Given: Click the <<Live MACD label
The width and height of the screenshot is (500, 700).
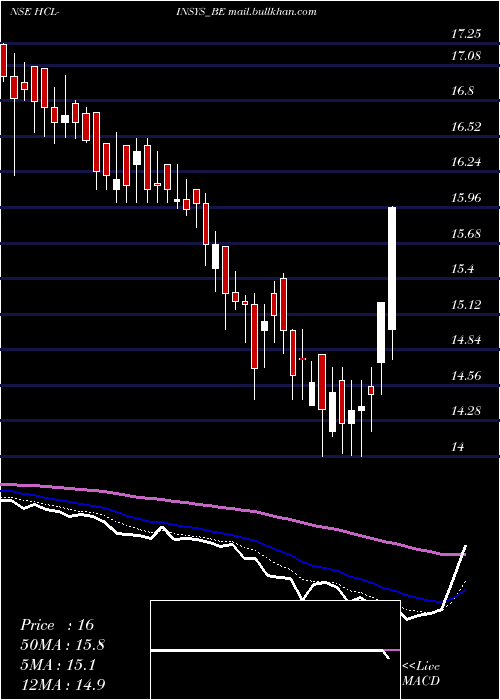Looking at the screenshot, I should [421, 673].
